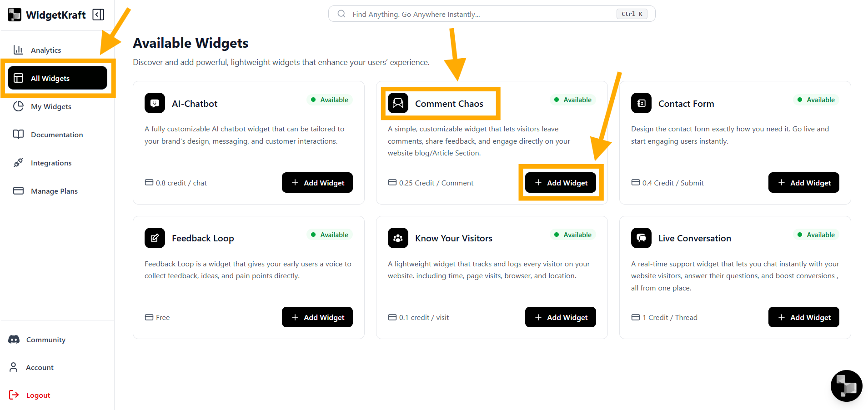Go to My Widgets section

coord(51,106)
